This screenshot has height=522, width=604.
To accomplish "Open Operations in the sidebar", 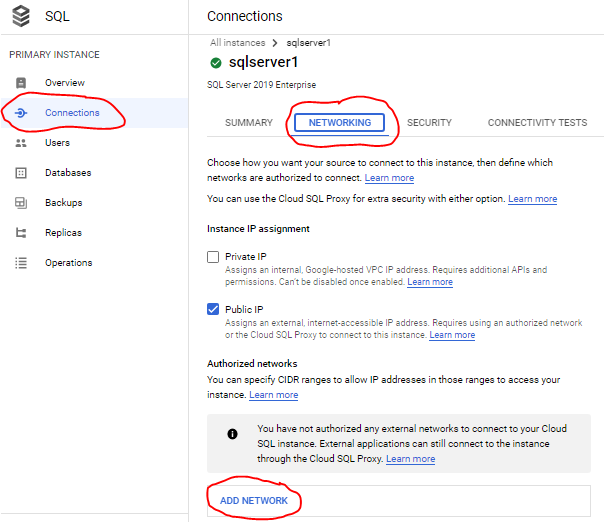I will (x=94, y=263).
